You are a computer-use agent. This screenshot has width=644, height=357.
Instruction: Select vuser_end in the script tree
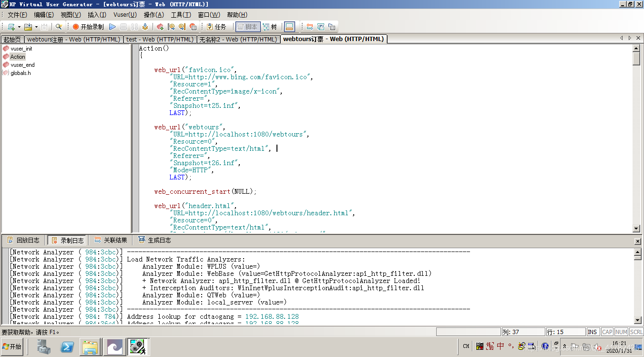[x=22, y=65]
